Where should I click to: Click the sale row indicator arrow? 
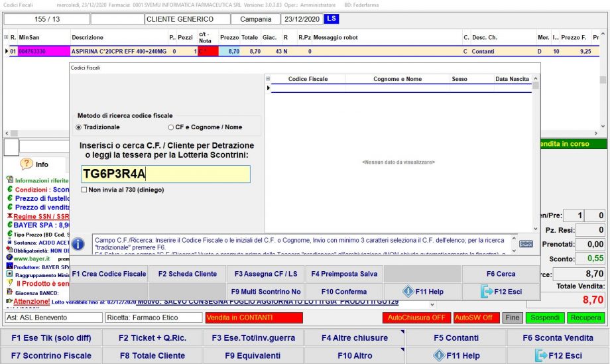pos(7,51)
